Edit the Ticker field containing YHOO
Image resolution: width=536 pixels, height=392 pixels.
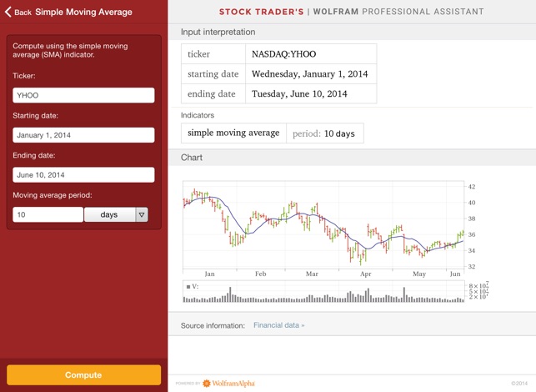click(x=83, y=95)
